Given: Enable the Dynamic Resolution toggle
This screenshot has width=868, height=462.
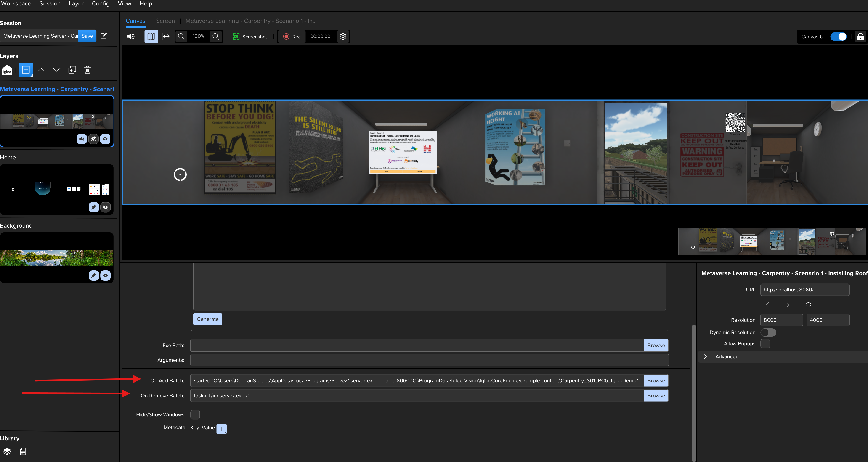Looking at the screenshot, I should click(768, 332).
